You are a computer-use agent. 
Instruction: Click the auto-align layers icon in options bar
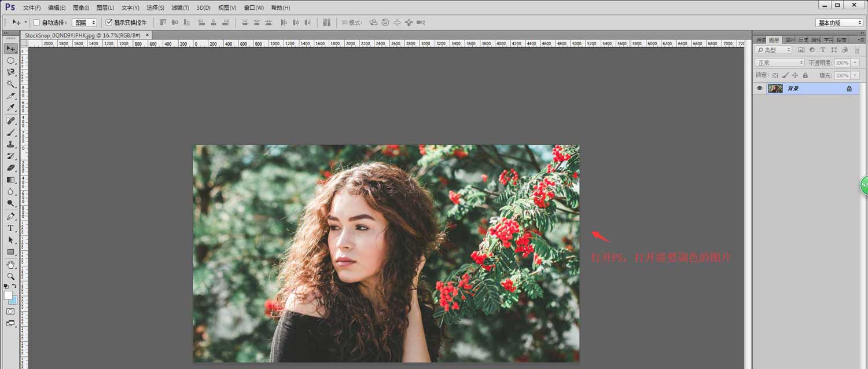pos(326,23)
